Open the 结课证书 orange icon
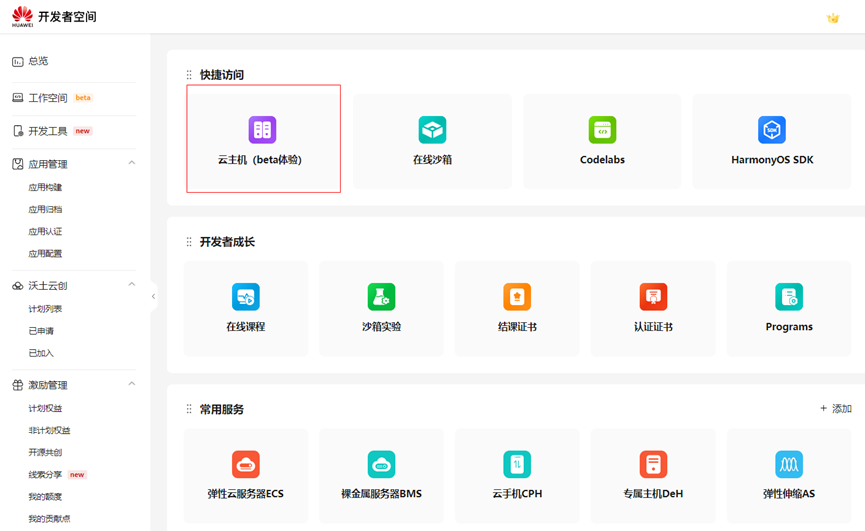The height and width of the screenshot is (531, 865). 517,297
